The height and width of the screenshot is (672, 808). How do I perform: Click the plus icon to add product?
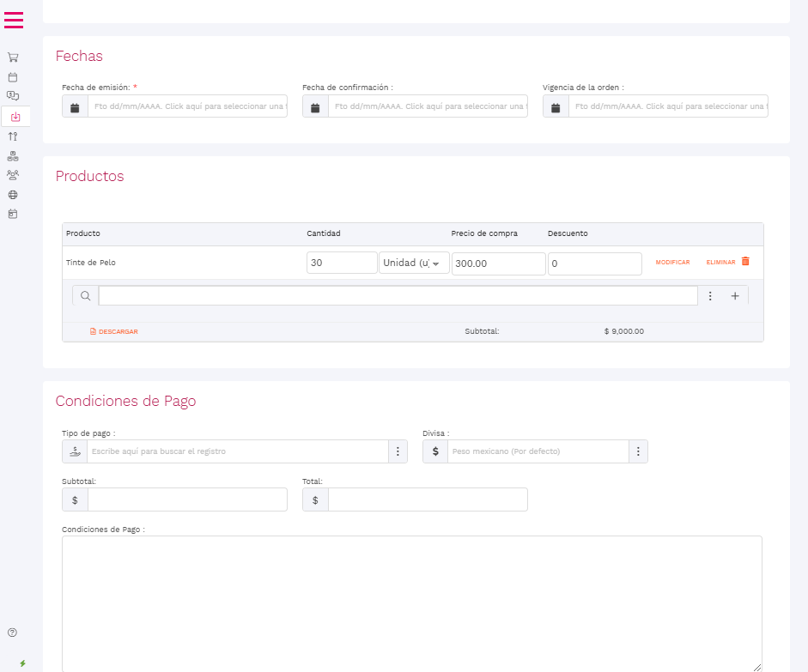735,296
